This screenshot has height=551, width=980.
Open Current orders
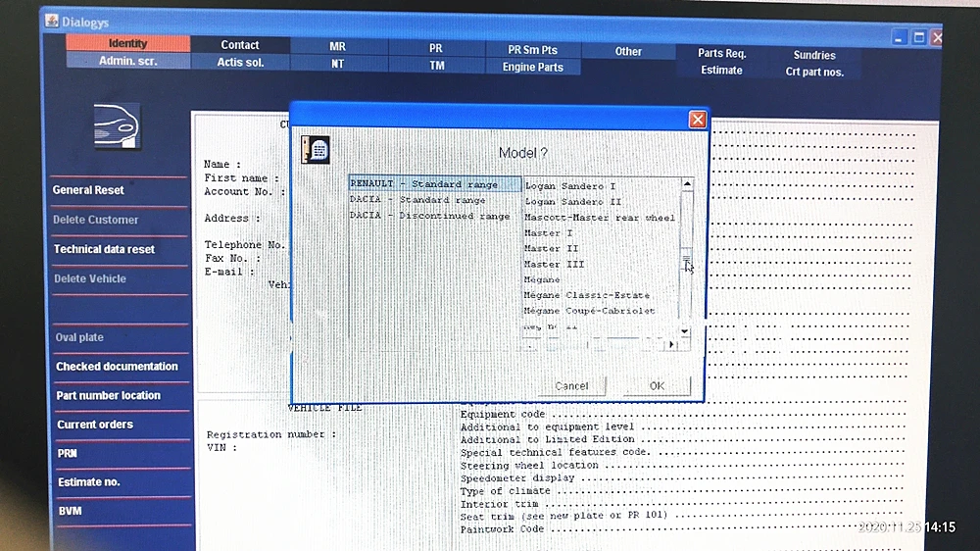click(x=95, y=425)
